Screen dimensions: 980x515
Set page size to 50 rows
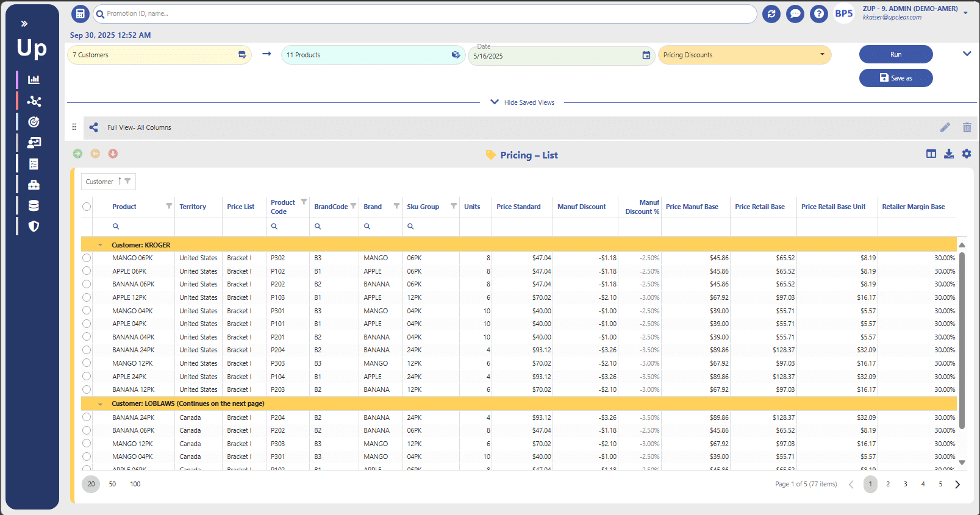[x=112, y=484]
